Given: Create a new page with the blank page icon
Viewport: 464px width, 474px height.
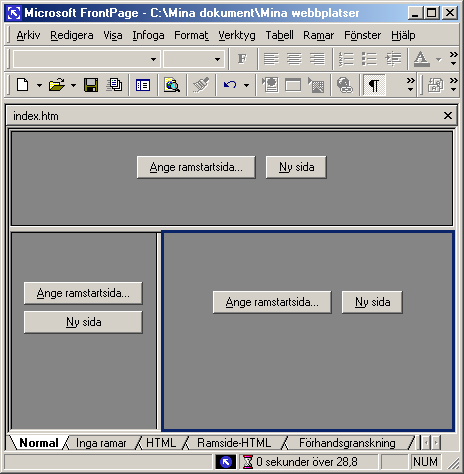Looking at the screenshot, I should (x=23, y=85).
